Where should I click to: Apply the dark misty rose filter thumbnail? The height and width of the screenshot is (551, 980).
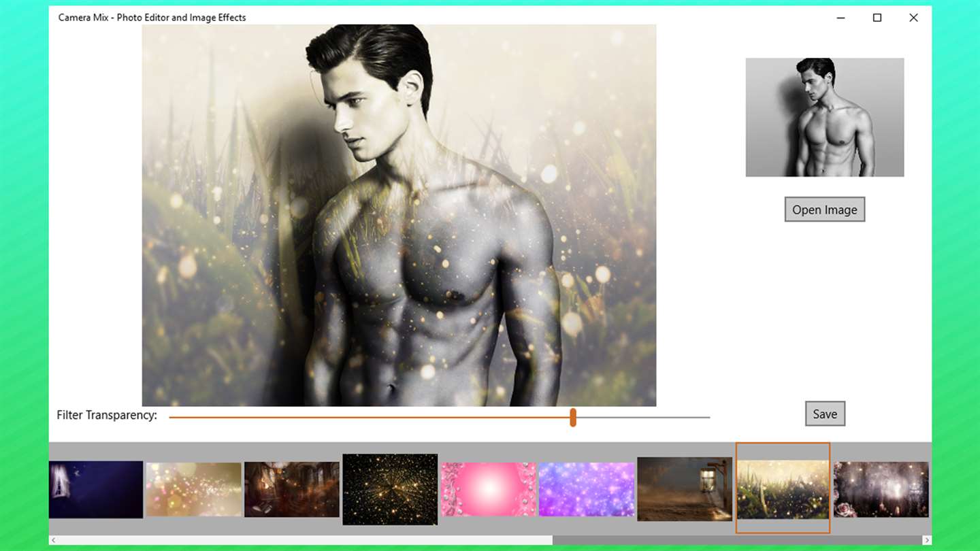click(x=881, y=490)
